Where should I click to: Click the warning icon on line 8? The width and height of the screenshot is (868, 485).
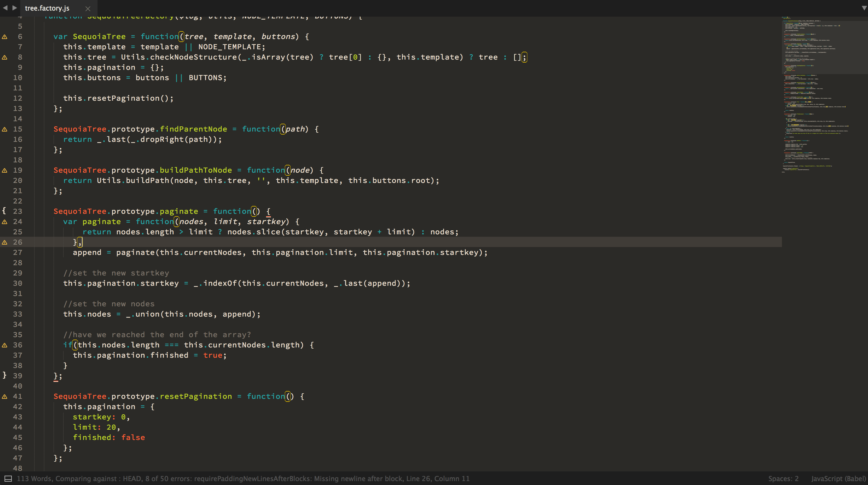pyautogui.click(x=5, y=57)
